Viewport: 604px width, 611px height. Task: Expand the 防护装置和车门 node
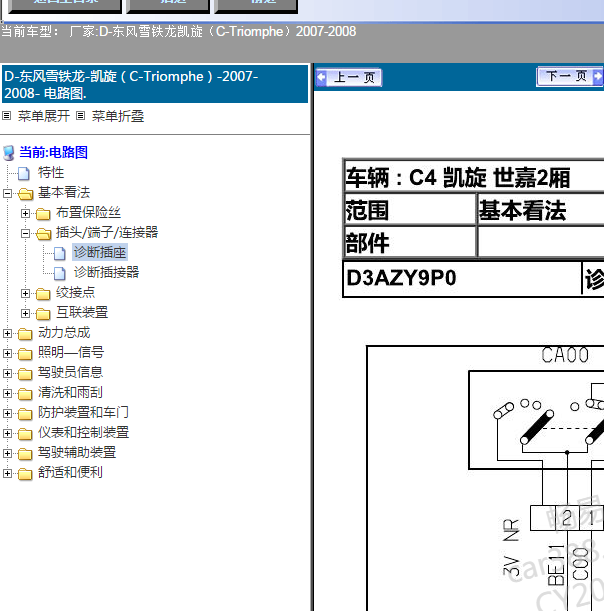pyautogui.click(x=7, y=413)
